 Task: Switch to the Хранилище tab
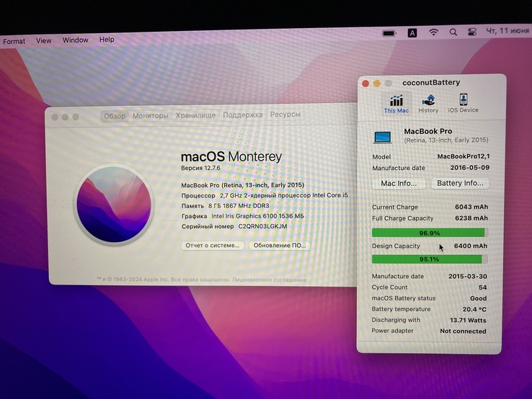point(195,115)
